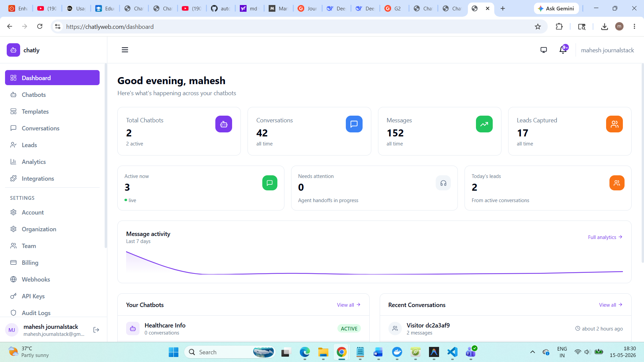Click the Needs attention headset icon
This screenshot has width=644, height=362.
tap(443, 183)
